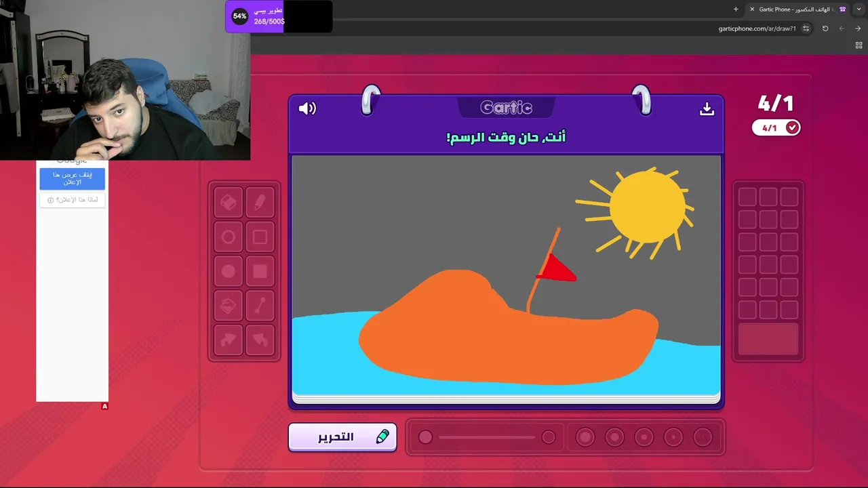Mute the Gartic game sound
The width and height of the screenshot is (868, 488).
[x=307, y=108]
